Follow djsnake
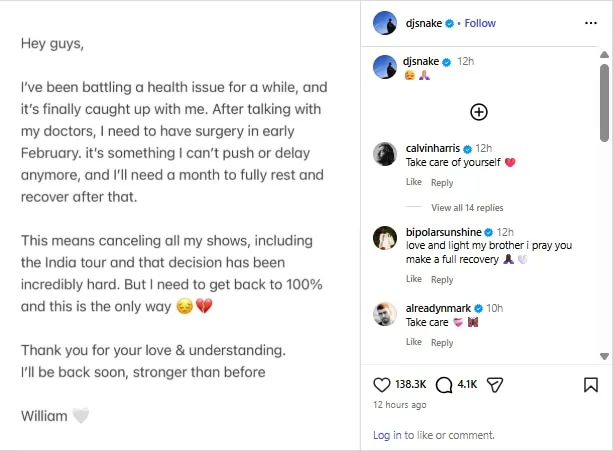The width and height of the screenshot is (613, 451). click(480, 22)
